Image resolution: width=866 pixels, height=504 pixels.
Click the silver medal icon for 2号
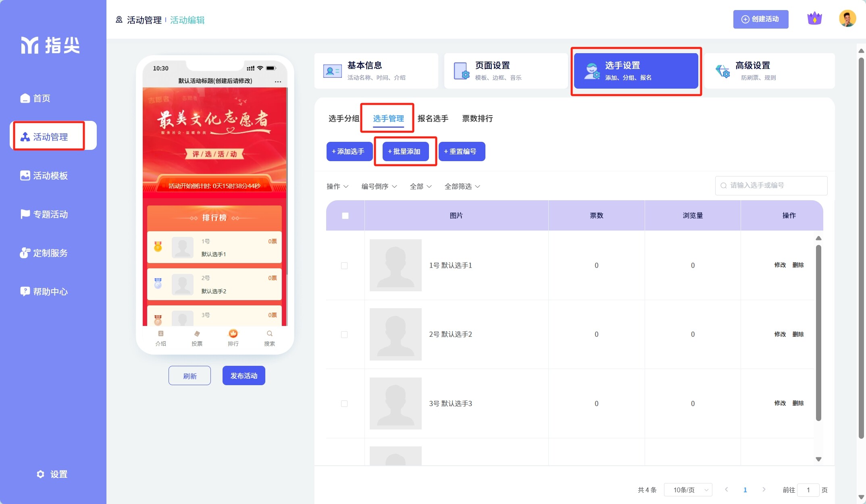[x=158, y=283]
